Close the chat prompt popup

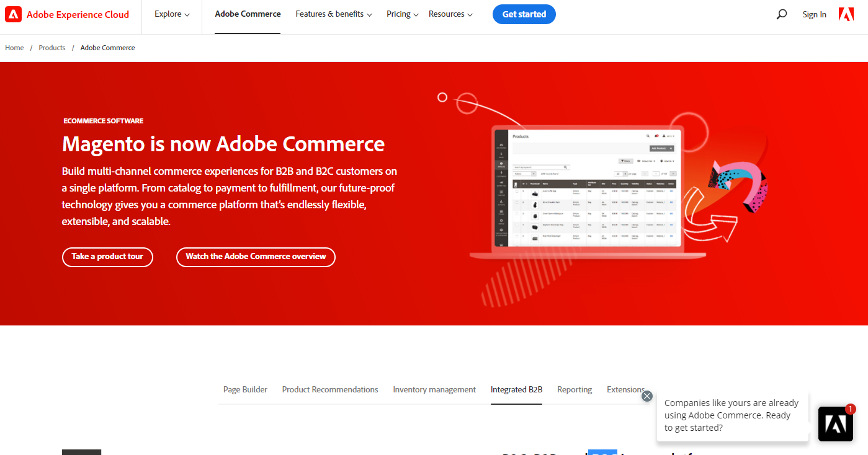point(647,396)
